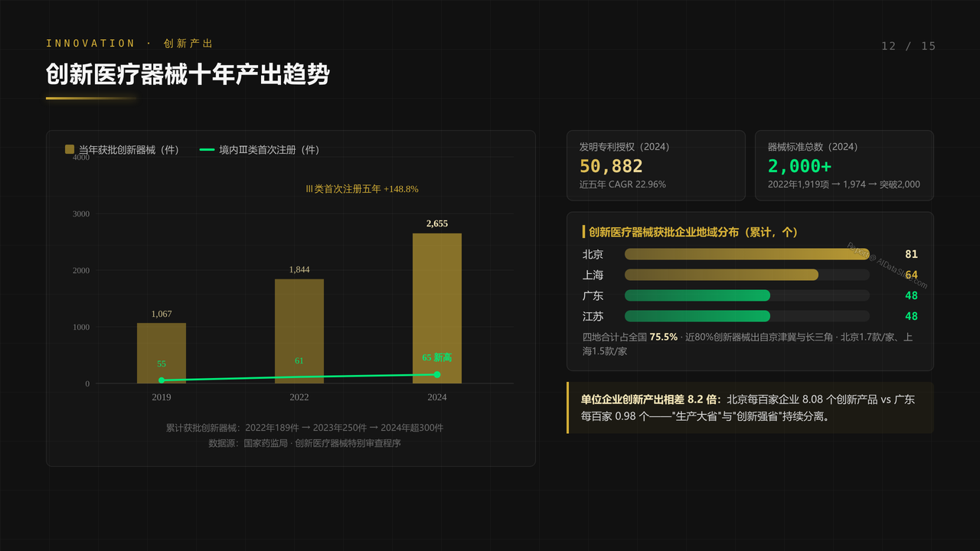Click the 2,000+ standards figure

tap(800, 166)
